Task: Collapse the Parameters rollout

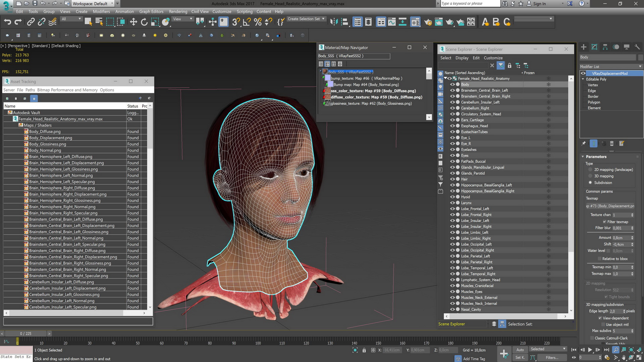Action: [x=583, y=157]
